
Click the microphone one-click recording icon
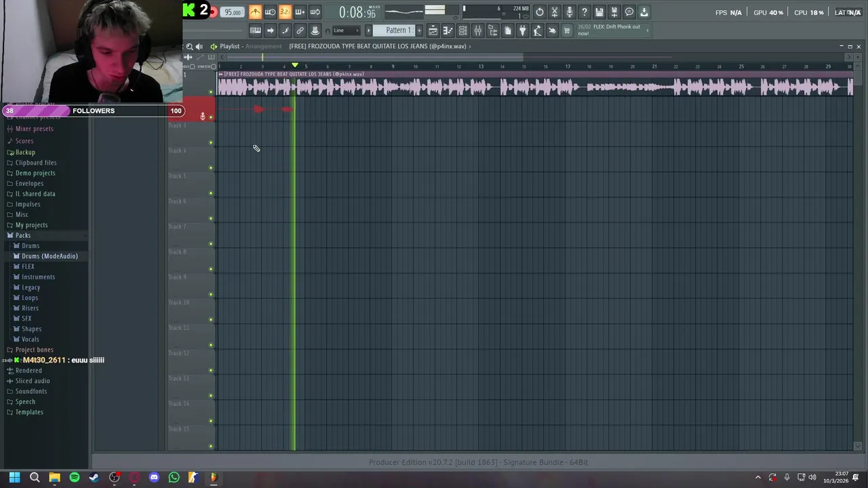[570, 12]
